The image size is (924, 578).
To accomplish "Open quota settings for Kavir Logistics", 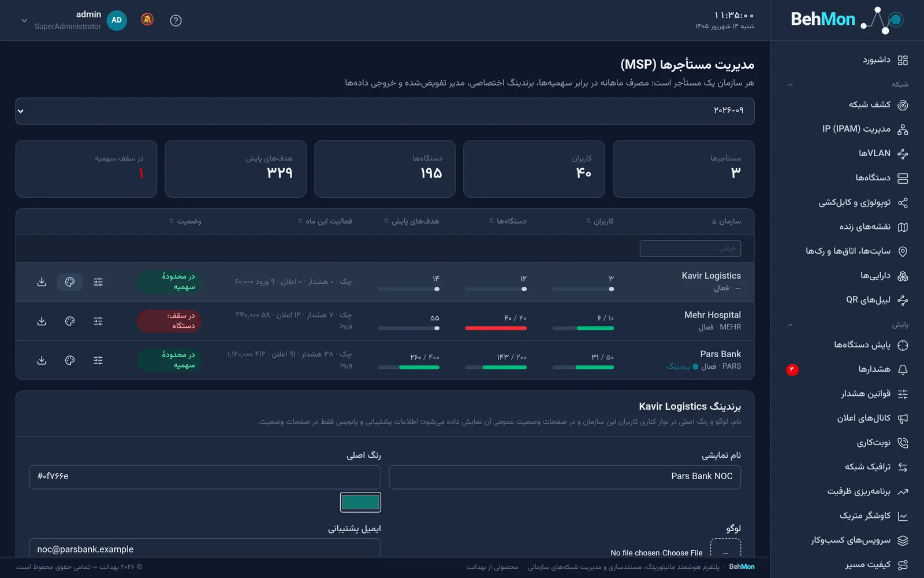I will [x=98, y=282].
